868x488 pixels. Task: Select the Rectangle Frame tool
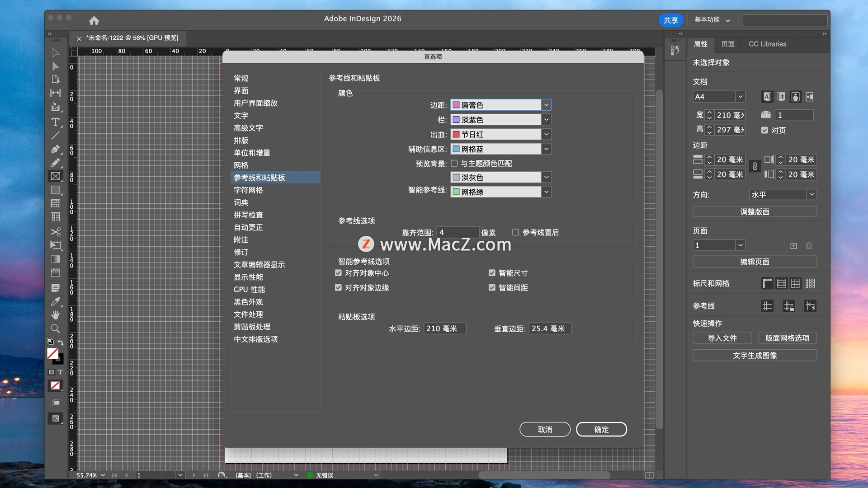[55, 176]
